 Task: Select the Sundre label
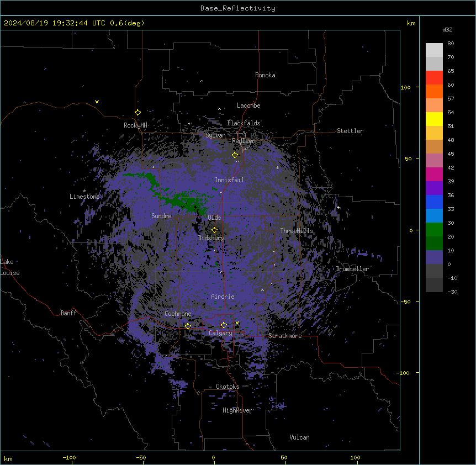coord(161,216)
